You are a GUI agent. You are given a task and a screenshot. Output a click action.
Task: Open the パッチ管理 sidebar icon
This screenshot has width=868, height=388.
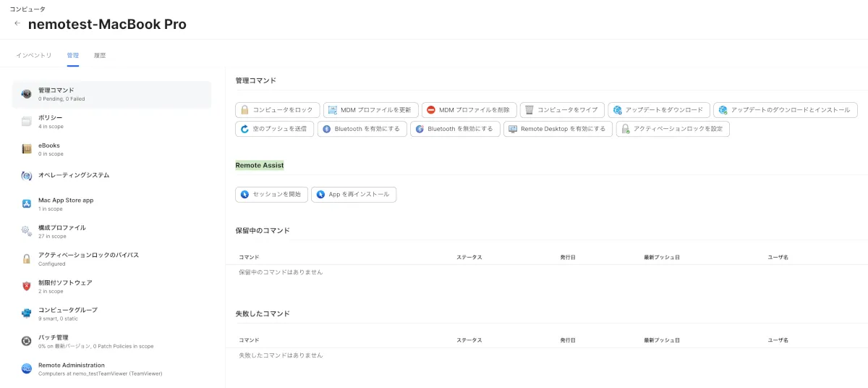coord(26,341)
